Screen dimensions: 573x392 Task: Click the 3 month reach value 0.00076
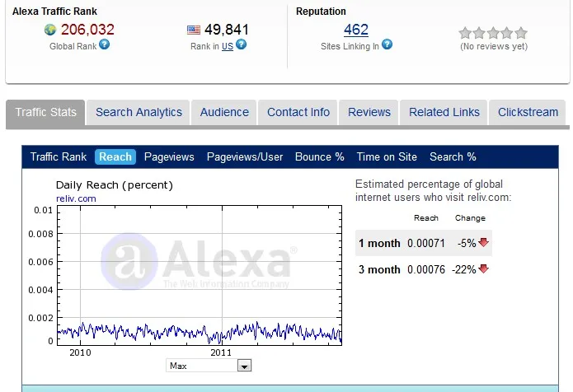(x=426, y=269)
